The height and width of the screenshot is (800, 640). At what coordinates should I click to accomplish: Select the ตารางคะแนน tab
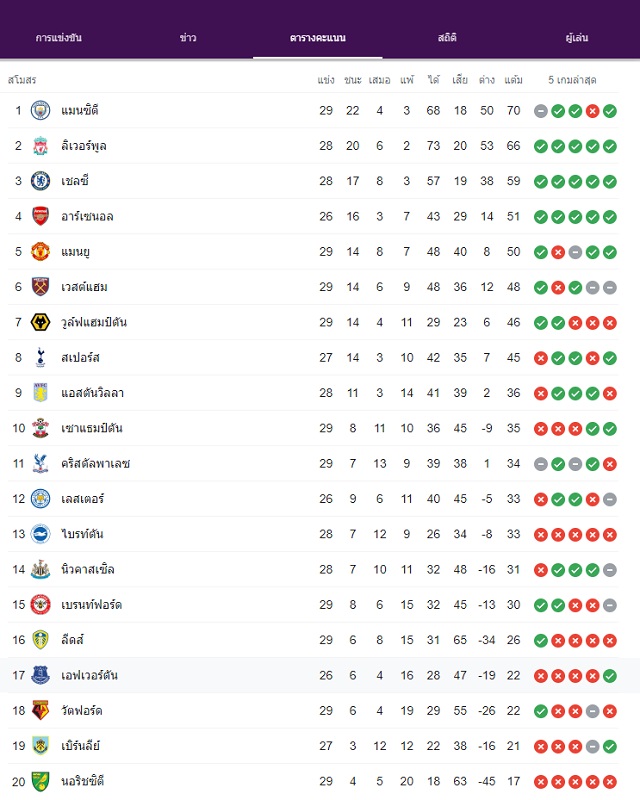pyautogui.click(x=317, y=38)
